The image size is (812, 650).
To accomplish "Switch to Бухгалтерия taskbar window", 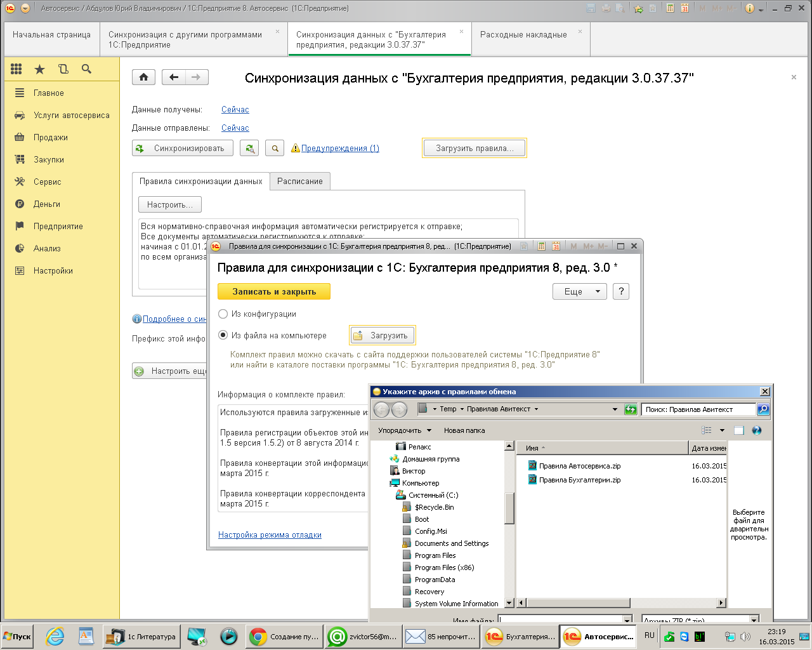I will pos(520,637).
